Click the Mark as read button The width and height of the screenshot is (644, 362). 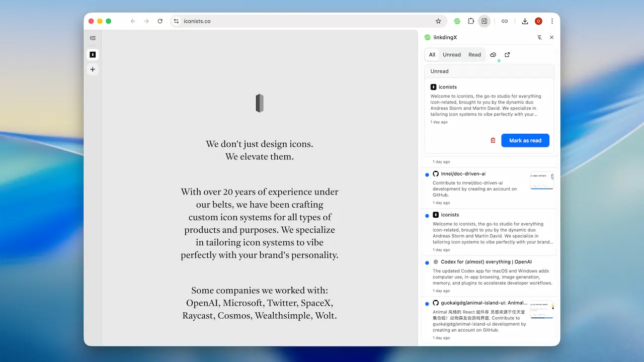coord(525,140)
